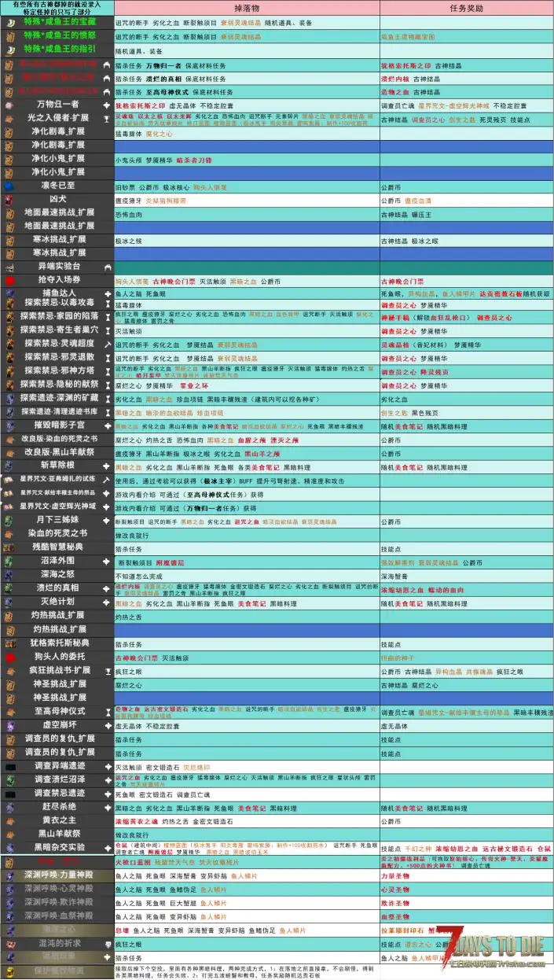
Task: Click the red circle icon beside 狗头人的委托
Action: tap(9, 656)
